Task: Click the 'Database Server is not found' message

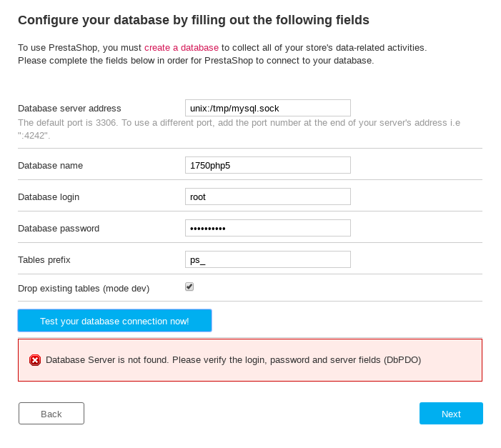Action: click(x=233, y=360)
